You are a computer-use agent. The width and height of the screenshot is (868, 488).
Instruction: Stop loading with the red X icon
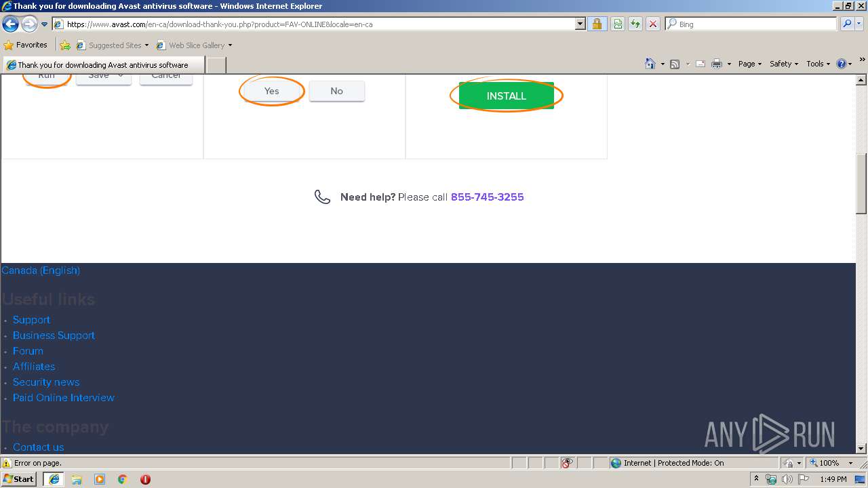click(652, 24)
